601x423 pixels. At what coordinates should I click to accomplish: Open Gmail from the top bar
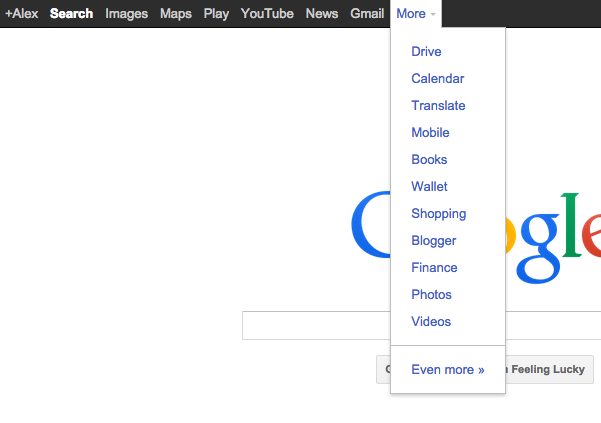tap(367, 14)
